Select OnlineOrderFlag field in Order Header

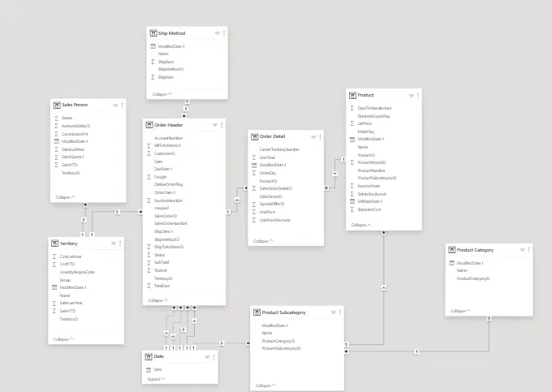(x=168, y=184)
